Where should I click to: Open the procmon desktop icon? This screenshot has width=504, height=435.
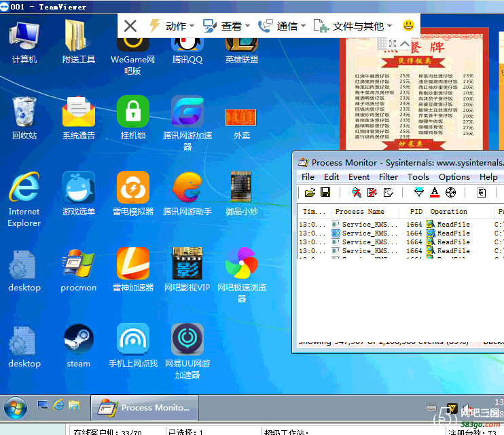(x=78, y=269)
